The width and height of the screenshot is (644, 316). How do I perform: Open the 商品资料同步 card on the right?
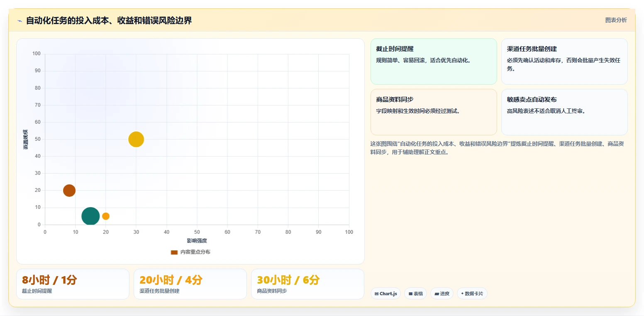click(434, 112)
